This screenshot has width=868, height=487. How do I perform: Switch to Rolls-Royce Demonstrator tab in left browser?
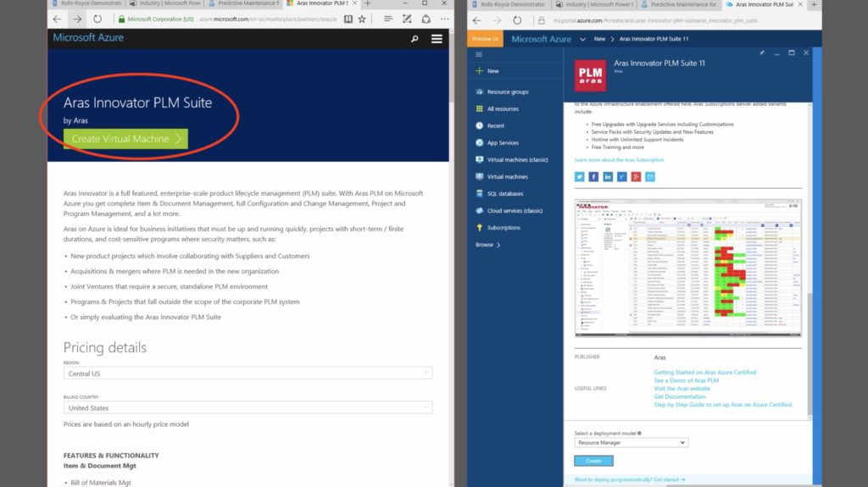[x=87, y=3]
